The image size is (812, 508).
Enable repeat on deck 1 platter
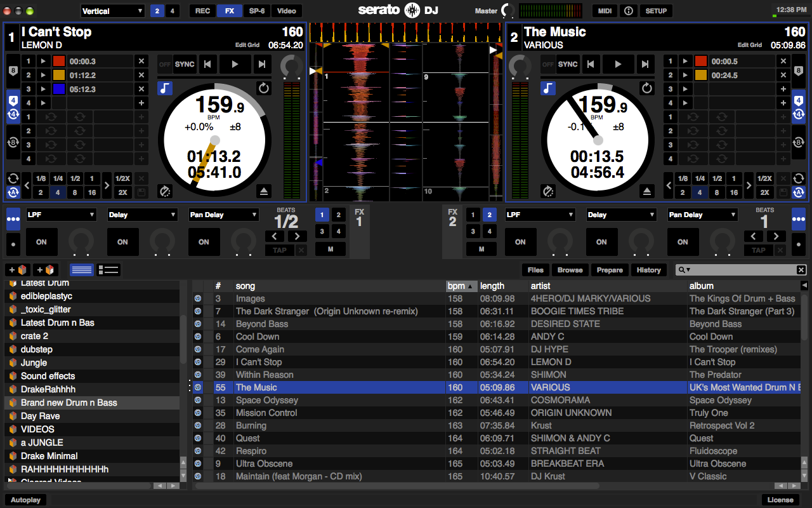[264, 88]
